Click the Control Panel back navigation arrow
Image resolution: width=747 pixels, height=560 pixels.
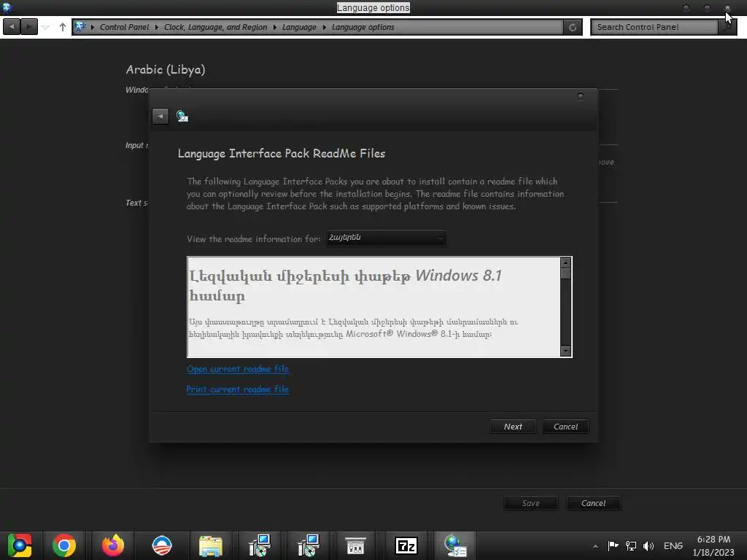(12, 27)
